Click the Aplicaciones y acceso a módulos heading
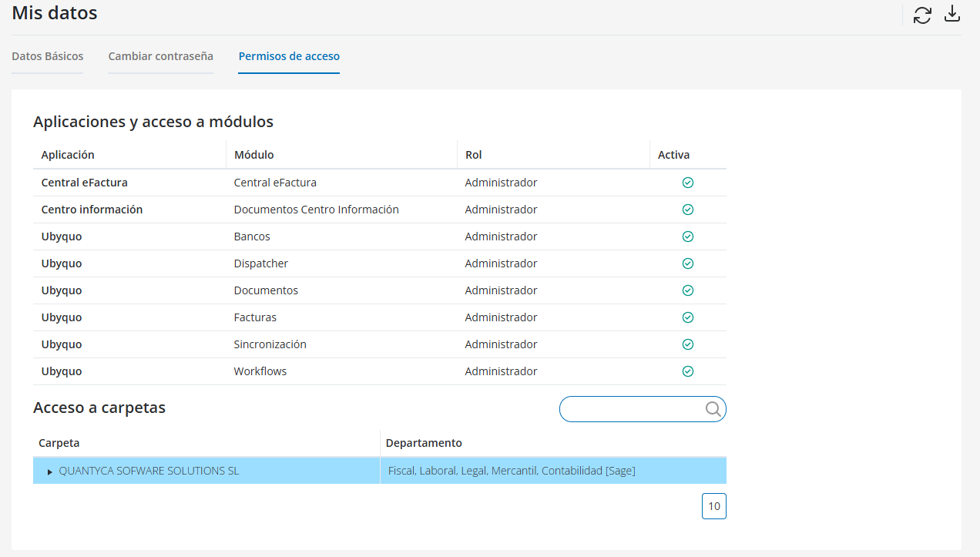Image resolution: width=980 pixels, height=557 pixels. [x=153, y=121]
